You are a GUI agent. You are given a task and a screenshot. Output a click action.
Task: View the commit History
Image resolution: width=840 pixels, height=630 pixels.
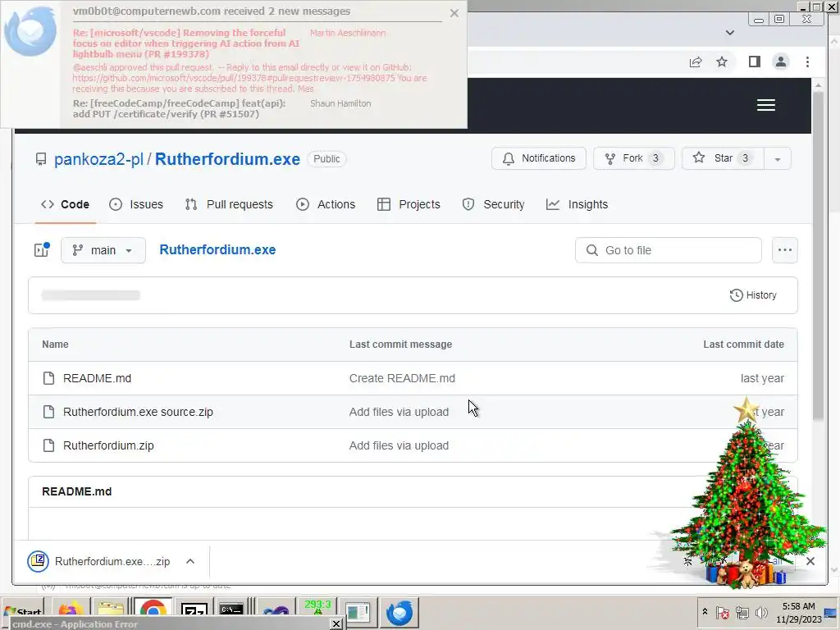pos(753,295)
